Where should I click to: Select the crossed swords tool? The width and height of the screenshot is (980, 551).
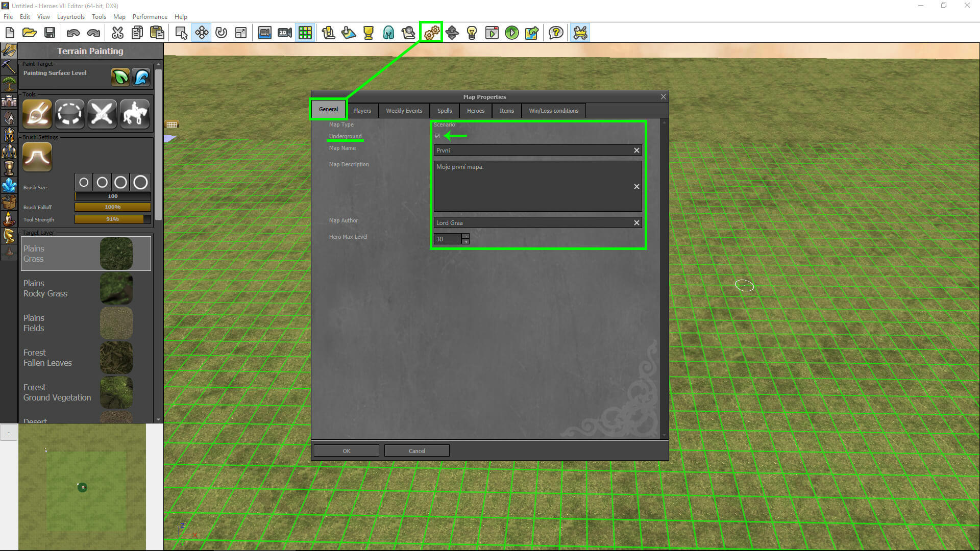point(102,114)
